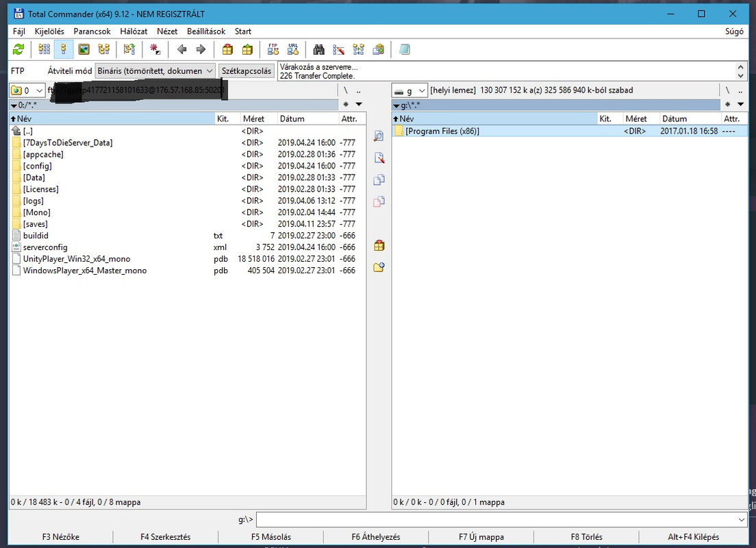Click the Unpack files box icon
This screenshot has width=756, height=548.
tap(247, 49)
